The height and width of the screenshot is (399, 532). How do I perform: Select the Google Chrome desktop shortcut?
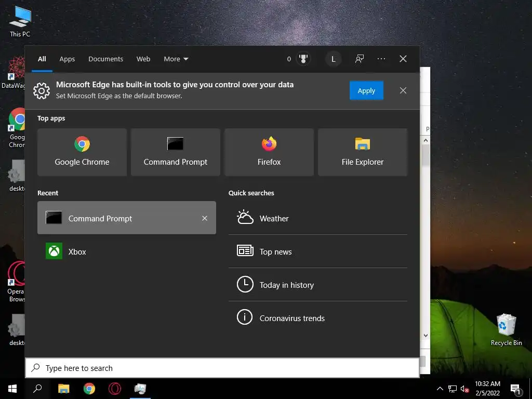(x=17, y=128)
